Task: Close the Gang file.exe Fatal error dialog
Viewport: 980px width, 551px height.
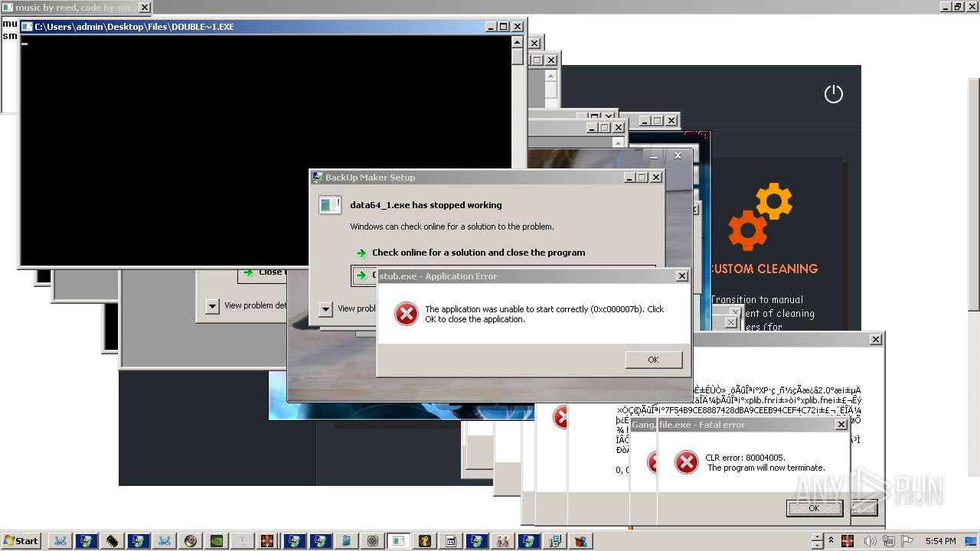Action: [841, 425]
